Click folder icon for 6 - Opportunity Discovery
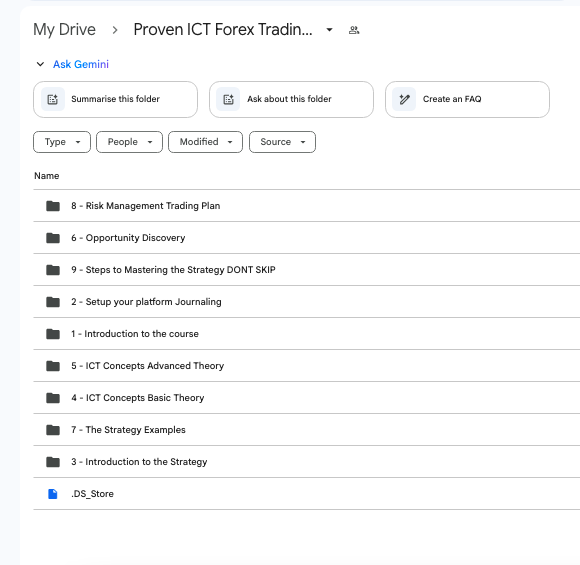The image size is (580, 565). point(53,238)
